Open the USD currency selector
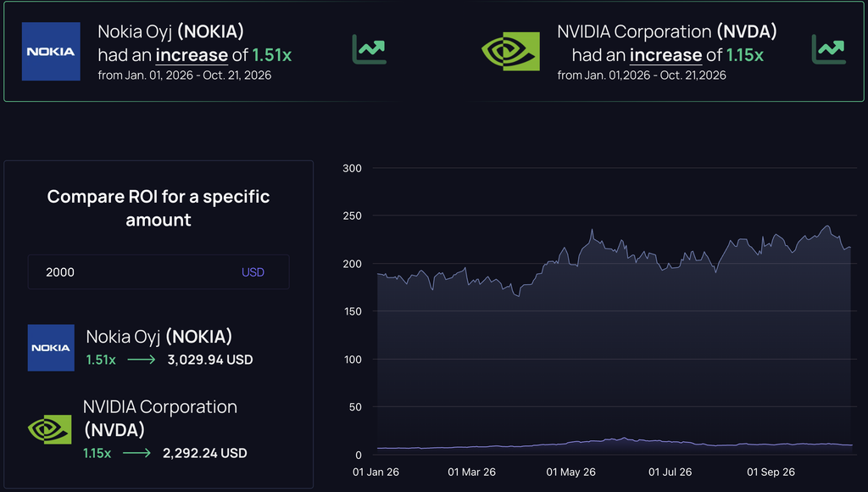 point(253,272)
